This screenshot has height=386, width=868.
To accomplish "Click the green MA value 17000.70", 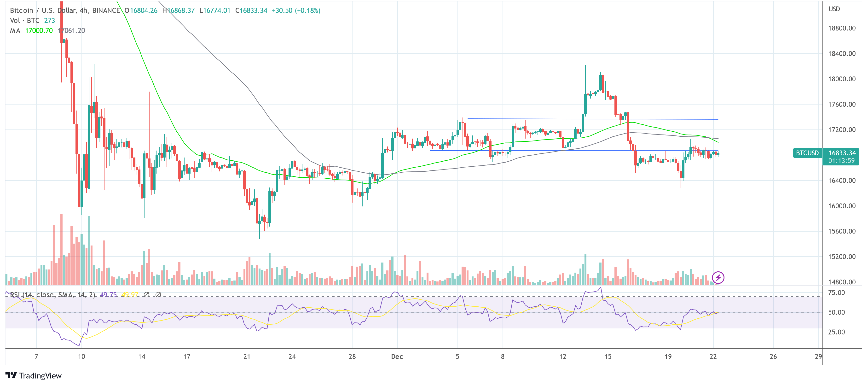I will (x=39, y=31).
